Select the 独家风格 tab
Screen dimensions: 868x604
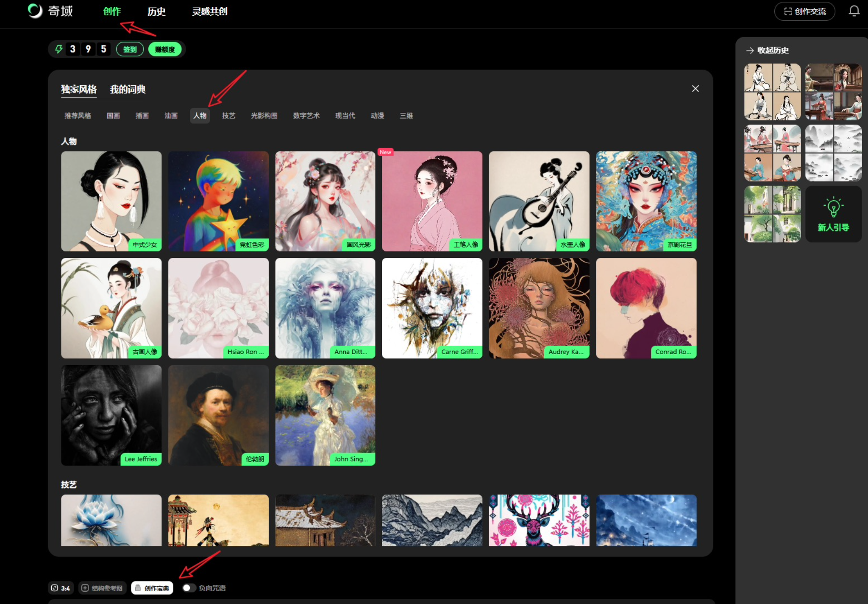coord(79,89)
